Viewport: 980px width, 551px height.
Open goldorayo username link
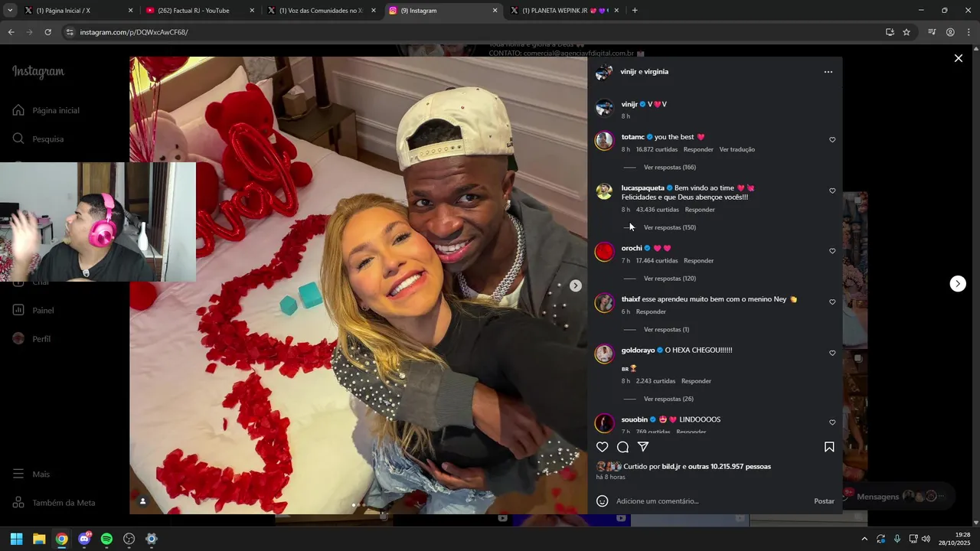pyautogui.click(x=638, y=350)
